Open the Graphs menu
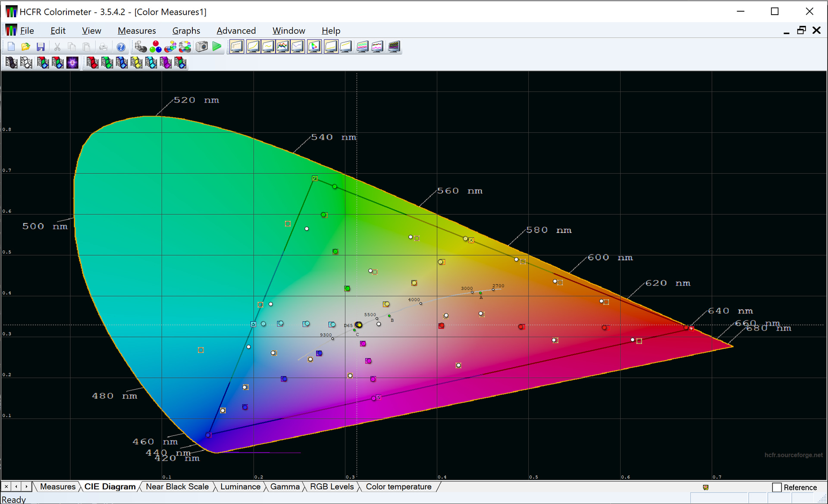This screenshot has height=504, width=828. (x=186, y=30)
